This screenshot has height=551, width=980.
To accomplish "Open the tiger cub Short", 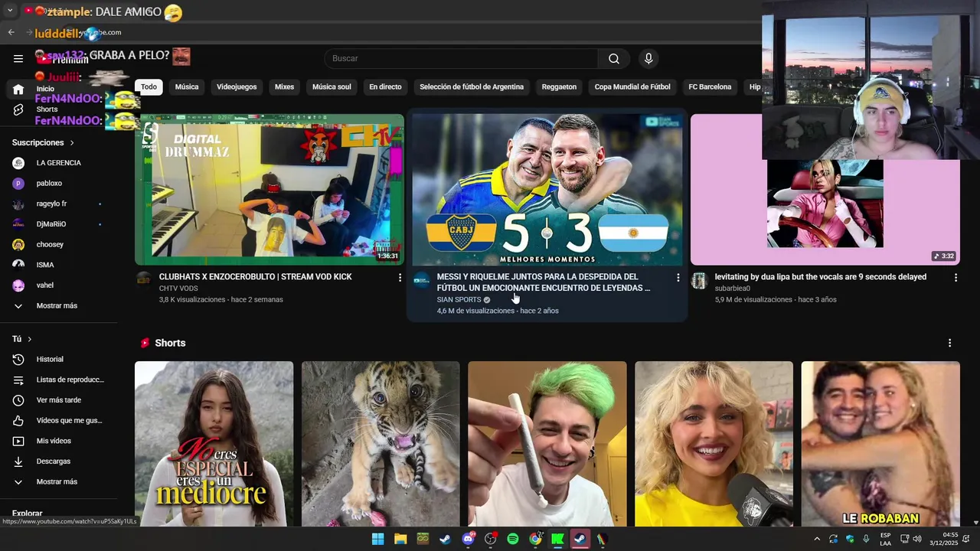I will tap(381, 444).
